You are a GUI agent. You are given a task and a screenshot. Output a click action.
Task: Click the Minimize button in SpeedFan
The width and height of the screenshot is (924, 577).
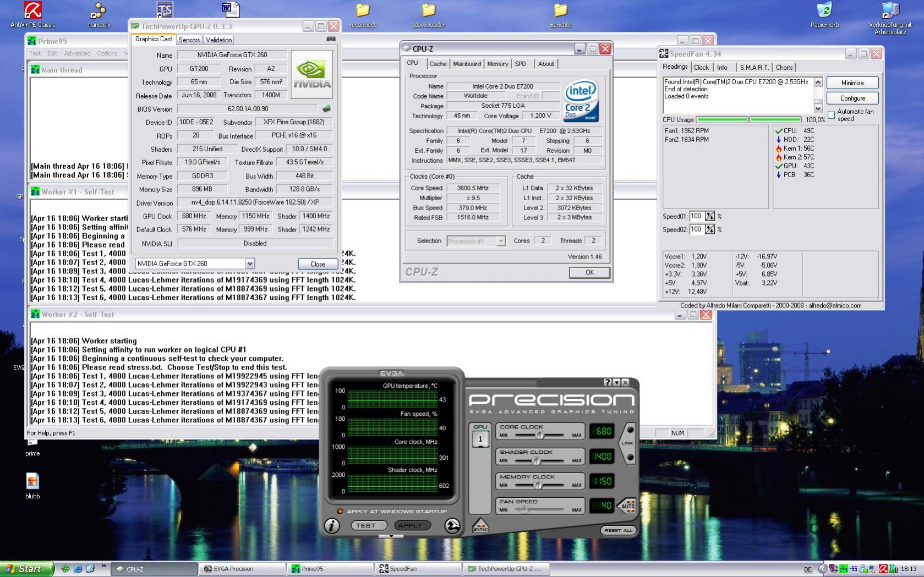pos(852,83)
